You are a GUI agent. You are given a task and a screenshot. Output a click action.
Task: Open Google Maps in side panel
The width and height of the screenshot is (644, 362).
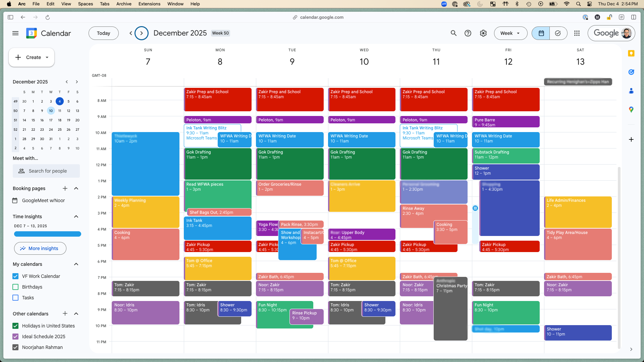pyautogui.click(x=631, y=110)
